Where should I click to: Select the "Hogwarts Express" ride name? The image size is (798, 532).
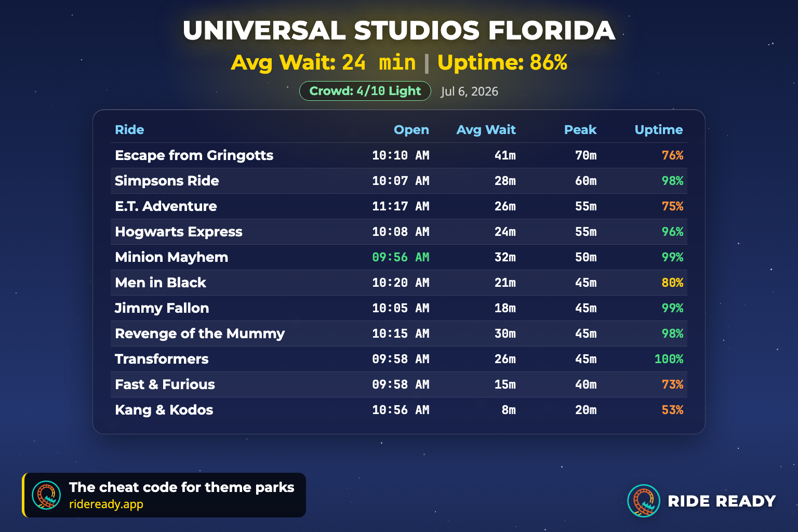pos(179,232)
